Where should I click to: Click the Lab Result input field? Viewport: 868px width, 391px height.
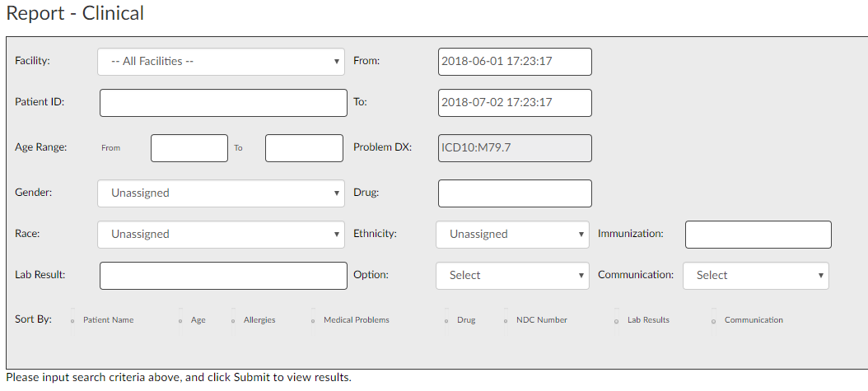(224, 276)
